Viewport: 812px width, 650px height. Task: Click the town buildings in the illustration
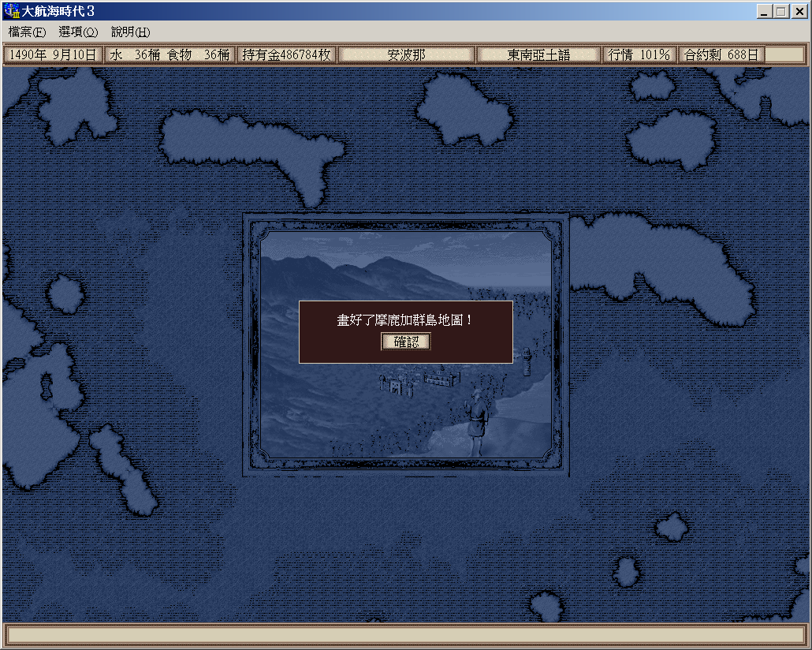(x=422, y=380)
